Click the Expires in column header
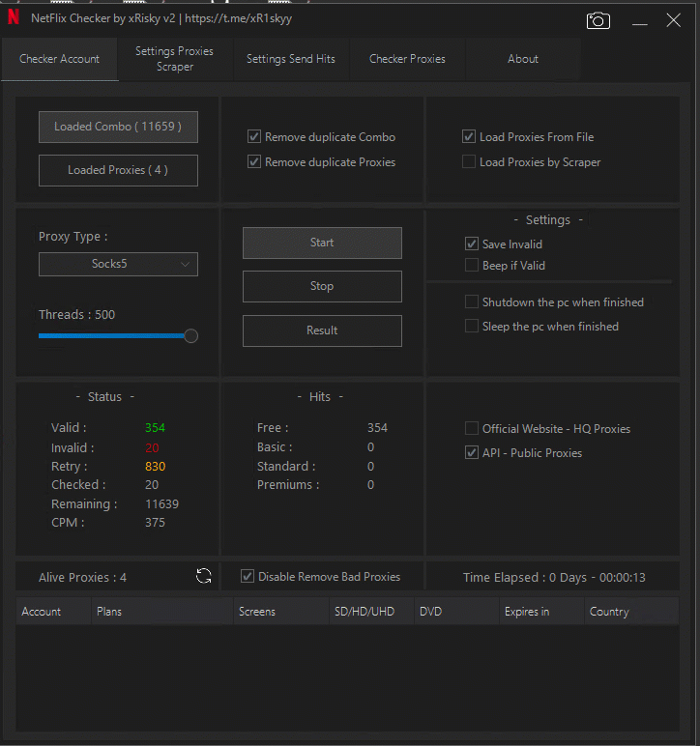Image resolution: width=700 pixels, height=746 pixels. click(542, 612)
